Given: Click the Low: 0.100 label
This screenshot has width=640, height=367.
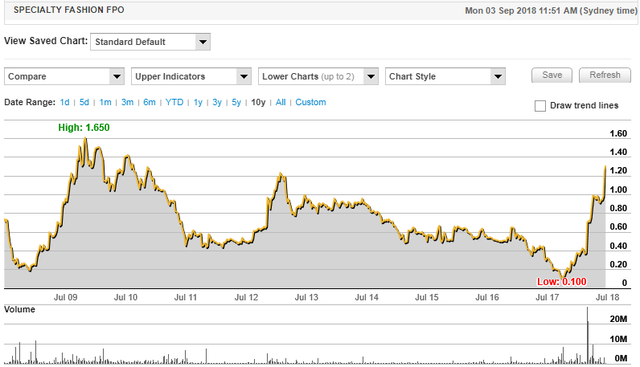Looking at the screenshot, I should pyautogui.click(x=562, y=282).
